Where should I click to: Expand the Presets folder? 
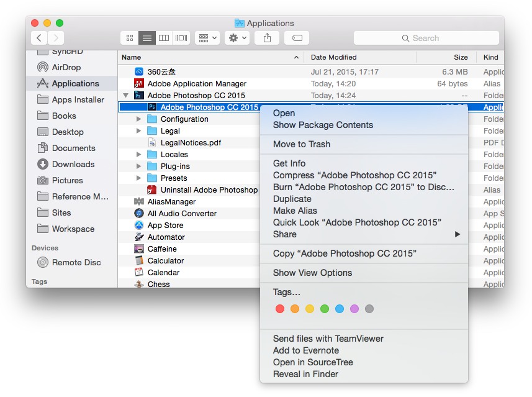click(x=138, y=178)
